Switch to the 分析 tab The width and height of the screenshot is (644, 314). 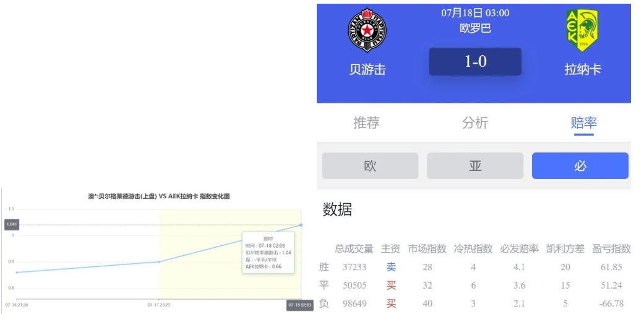[475, 123]
